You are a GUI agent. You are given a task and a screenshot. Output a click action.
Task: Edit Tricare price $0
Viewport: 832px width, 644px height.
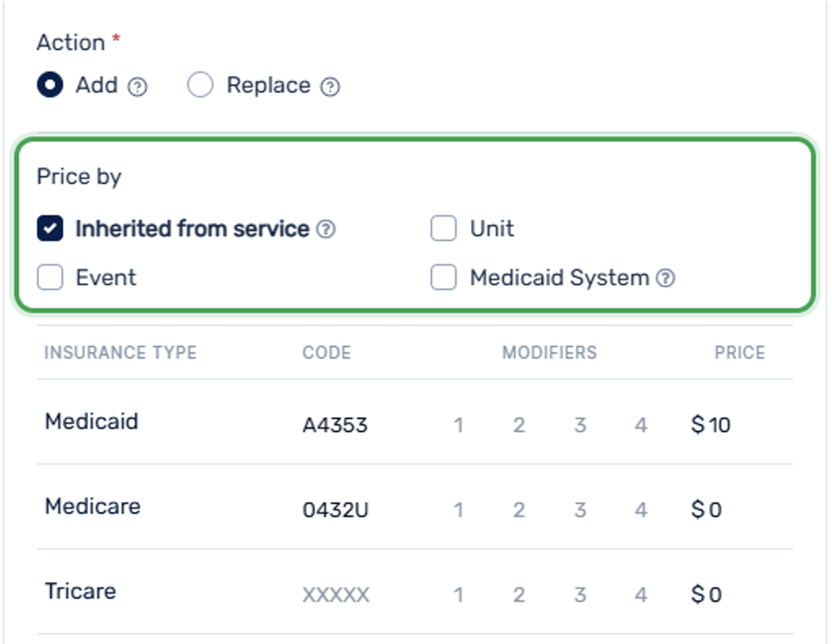[706, 595]
